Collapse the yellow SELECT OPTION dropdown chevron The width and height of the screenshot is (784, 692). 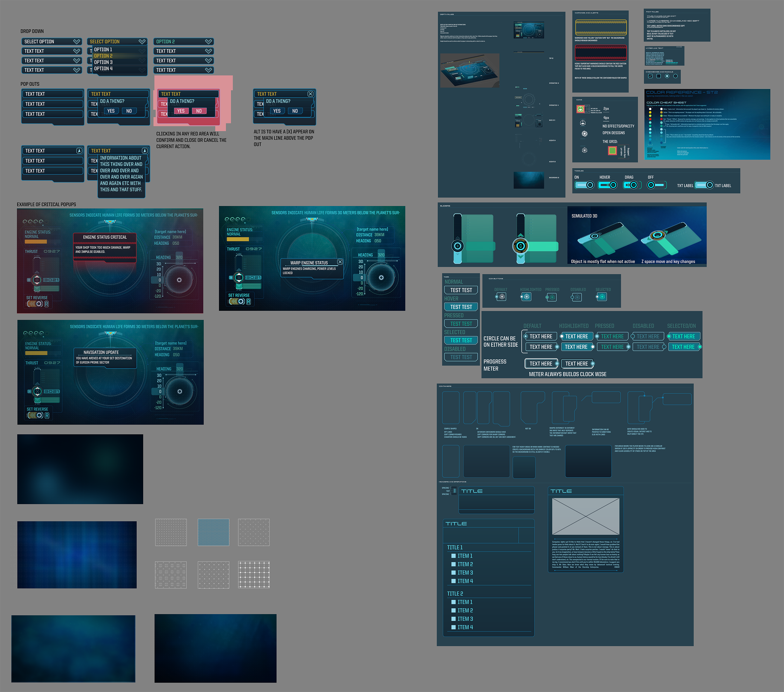coord(142,42)
